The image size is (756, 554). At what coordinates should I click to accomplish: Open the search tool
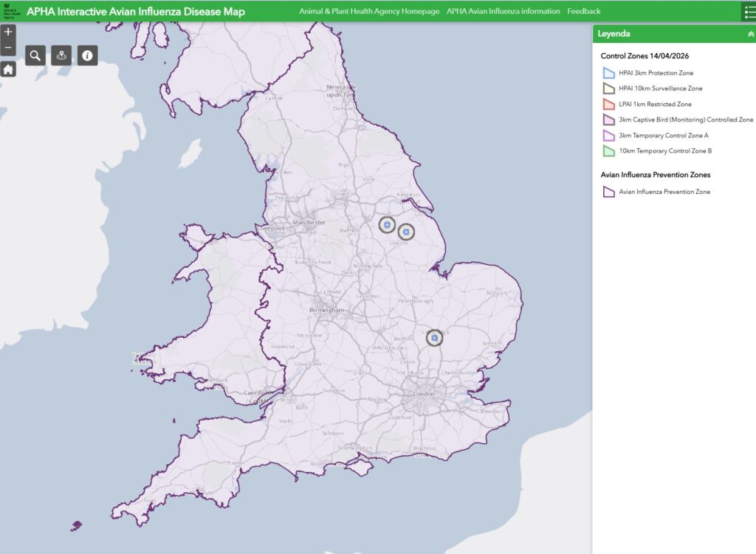(x=35, y=55)
